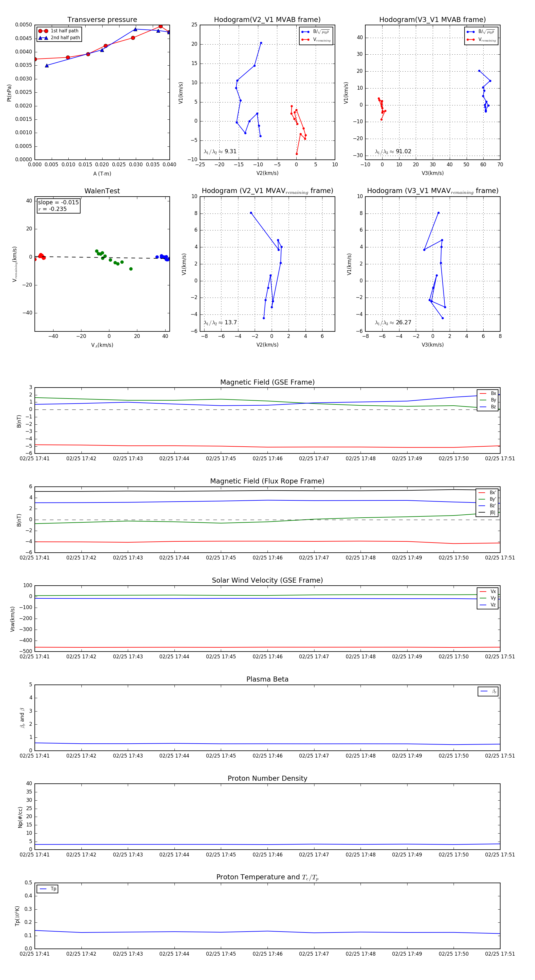Select the "Tp" legend entry
The width and height of the screenshot is (535, 980).
coord(48,889)
